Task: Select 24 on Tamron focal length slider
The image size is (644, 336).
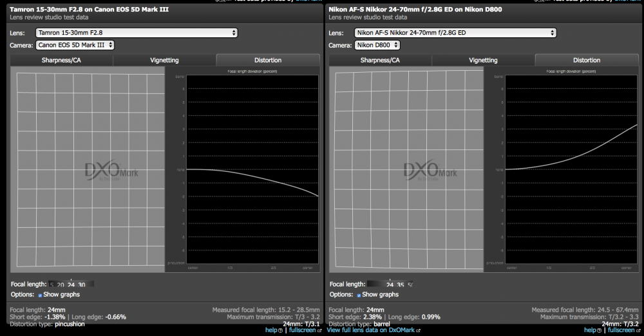Action: 71,285
